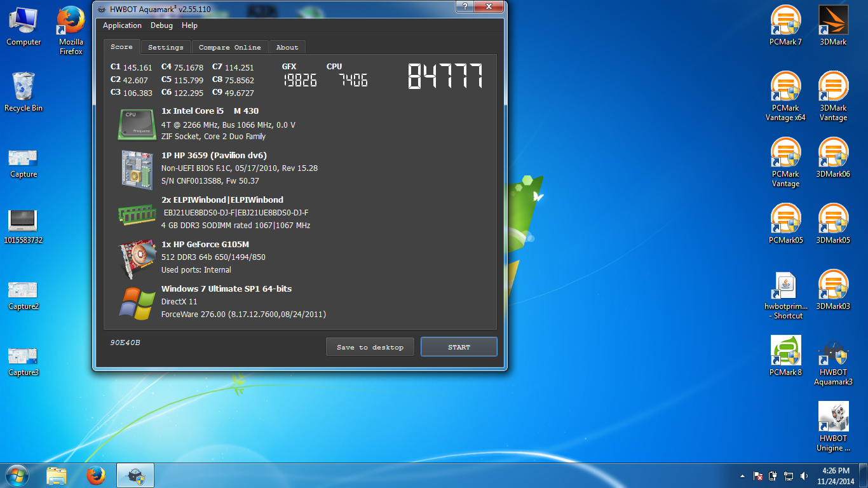
Task: Switch to the Compare Online tab
Action: [229, 47]
